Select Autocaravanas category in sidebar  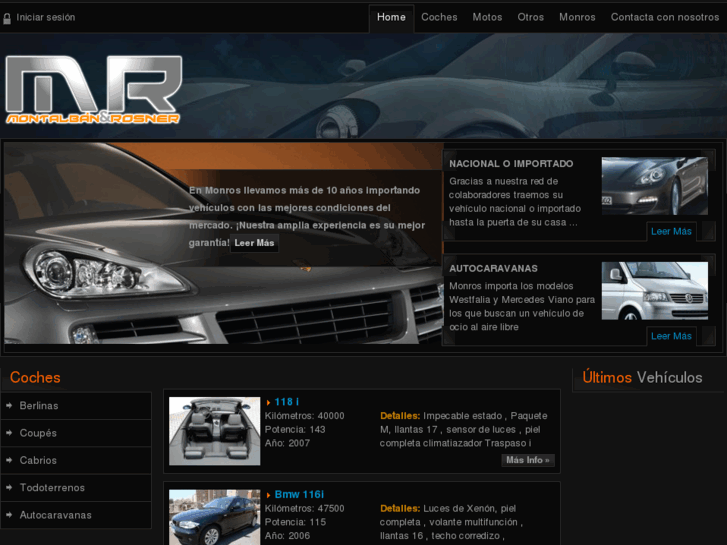76,515
